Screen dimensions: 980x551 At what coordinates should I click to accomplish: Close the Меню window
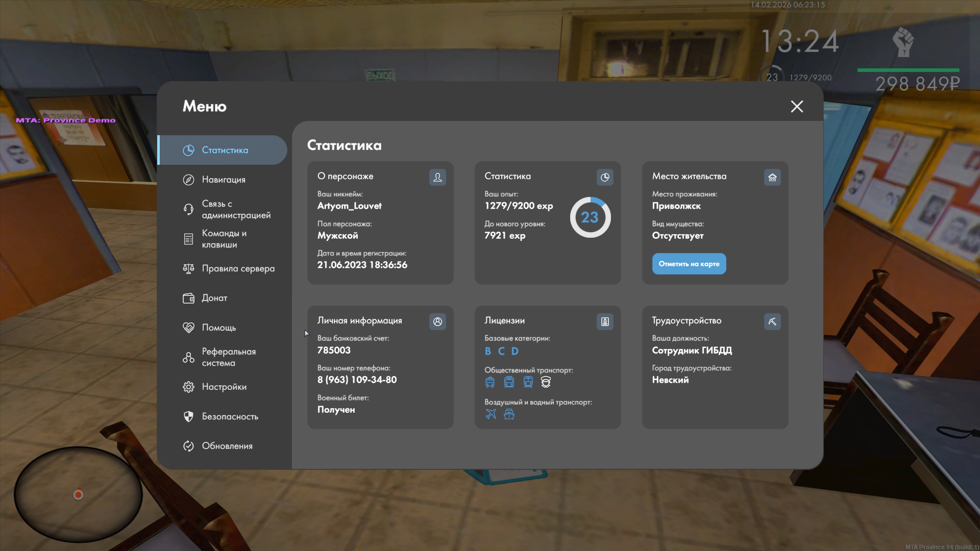coord(797,106)
